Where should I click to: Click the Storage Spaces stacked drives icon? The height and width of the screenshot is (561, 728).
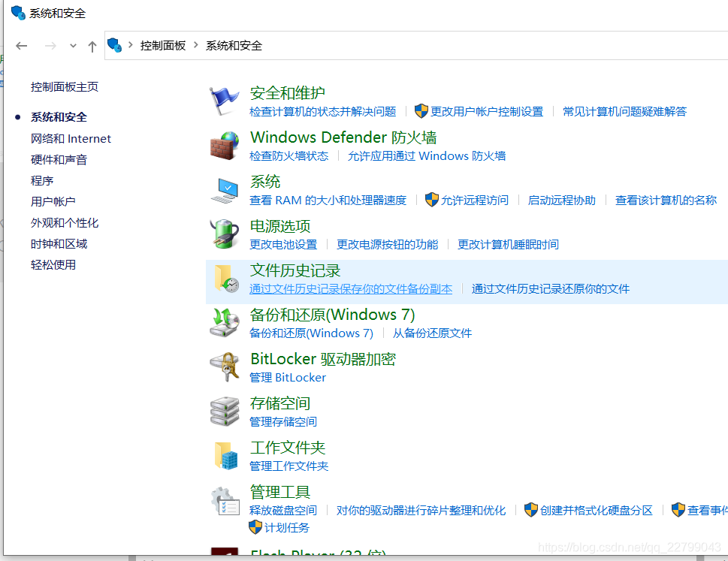pyautogui.click(x=224, y=411)
